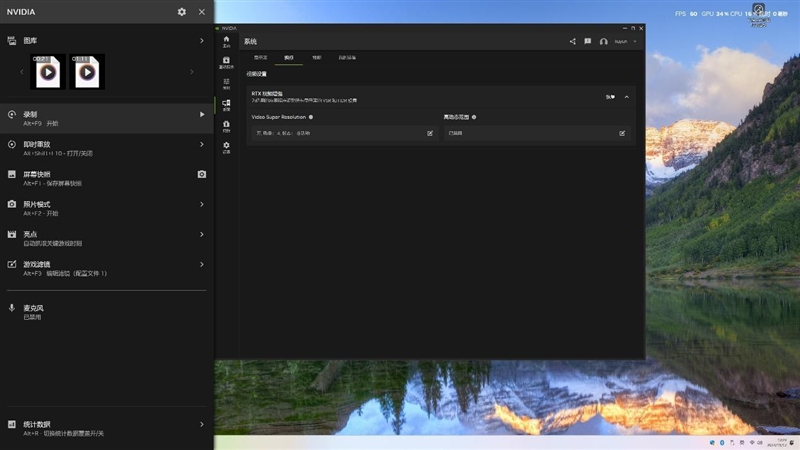This screenshot has height=450, width=800.
Task: Open Settings at bottom of sidebar
Action: [x=226, y=147]
